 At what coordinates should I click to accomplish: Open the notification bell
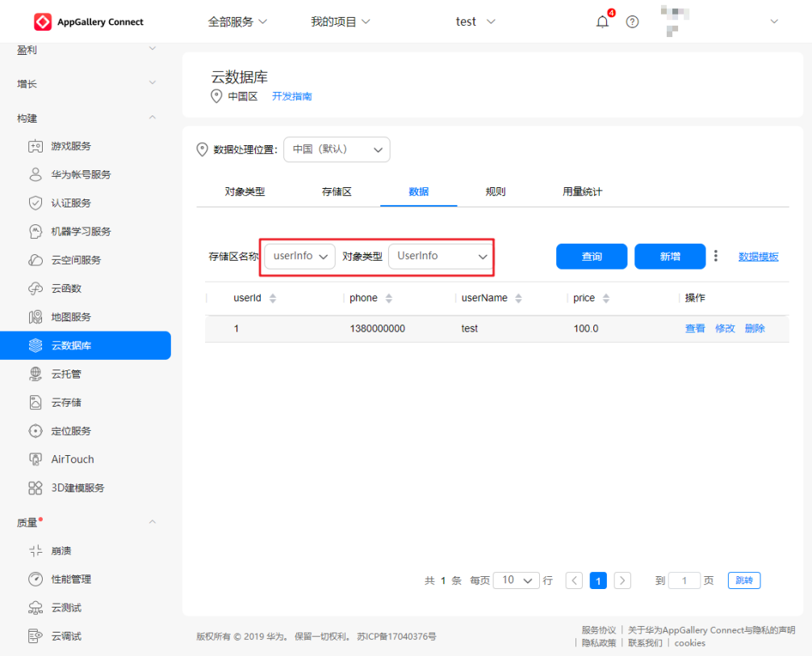(x=602, y=22)
